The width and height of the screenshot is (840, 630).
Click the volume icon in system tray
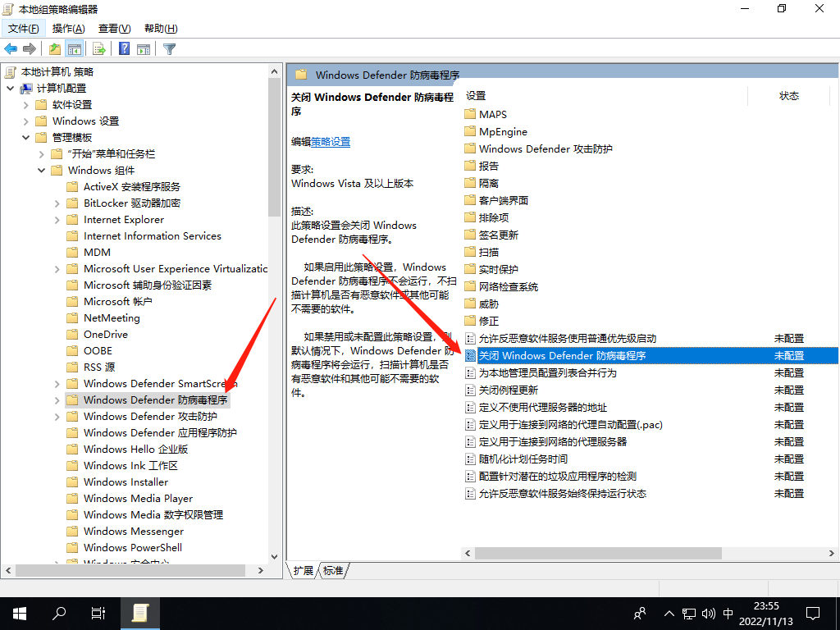coord(708,614)
